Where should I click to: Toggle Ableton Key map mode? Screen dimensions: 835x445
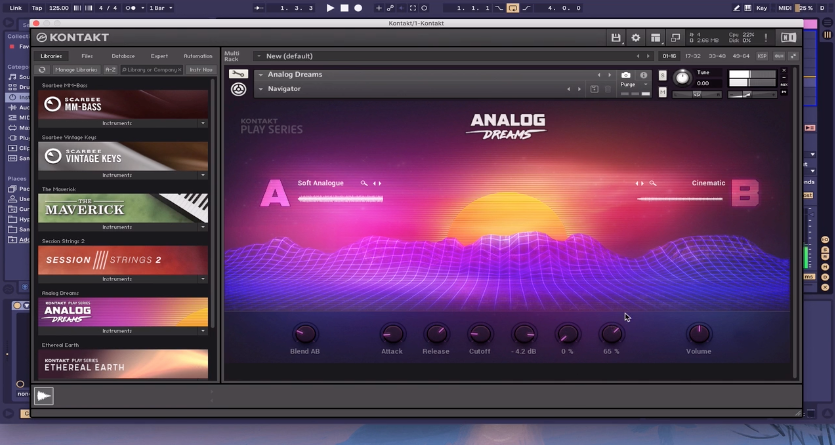coord(762,8)
